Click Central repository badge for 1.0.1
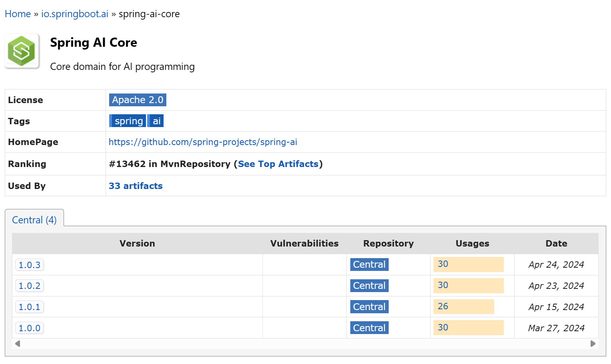Viewport: 611px width, 364px height. [369, 307]
